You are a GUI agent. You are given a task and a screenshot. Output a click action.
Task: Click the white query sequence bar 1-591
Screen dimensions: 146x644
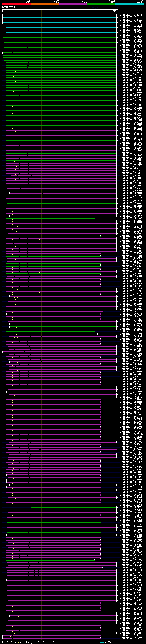click(60, 10)
